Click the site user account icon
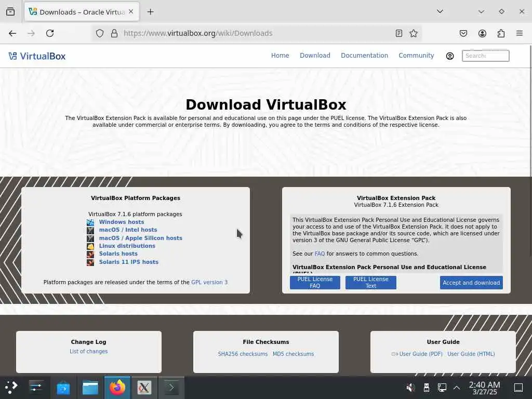Screen dimensions: 532x399 pos(450,56)
